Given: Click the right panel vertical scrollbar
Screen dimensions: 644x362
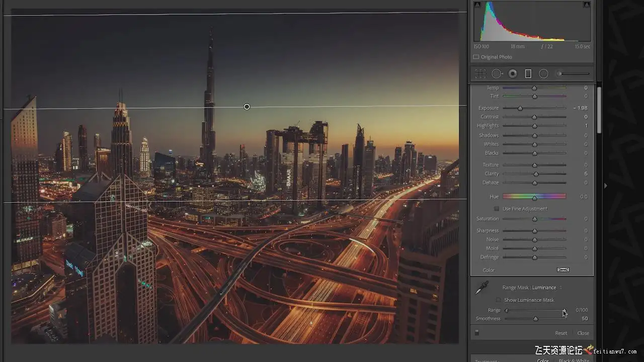Looking at the screenshot, I should click(x=599, y=110).
